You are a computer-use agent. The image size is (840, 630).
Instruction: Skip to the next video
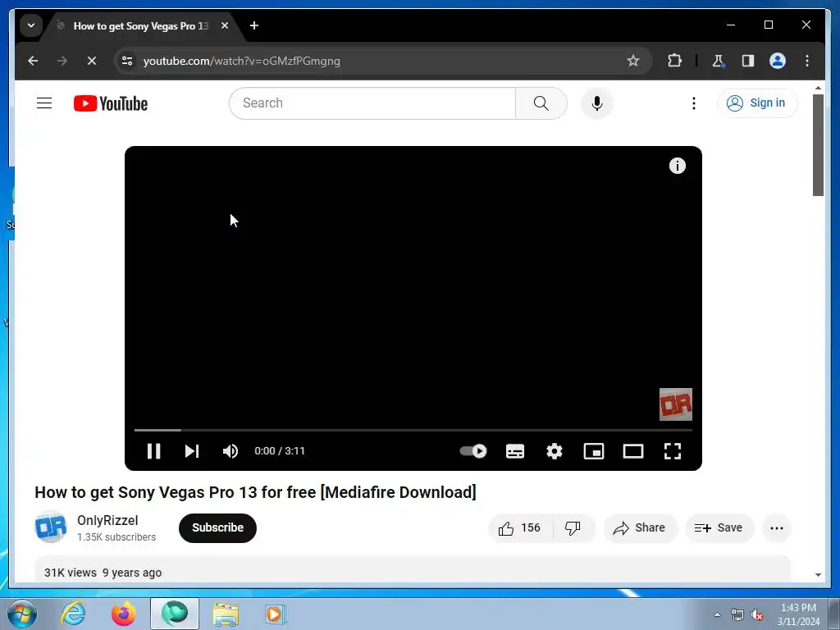click(x=192, y=451)
